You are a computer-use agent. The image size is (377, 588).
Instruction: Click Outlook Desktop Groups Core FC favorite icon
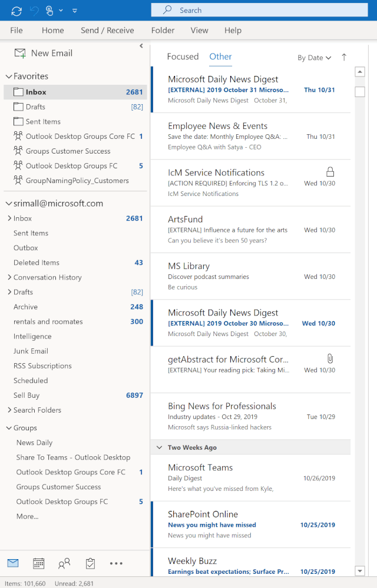click(x=18, y=136)
